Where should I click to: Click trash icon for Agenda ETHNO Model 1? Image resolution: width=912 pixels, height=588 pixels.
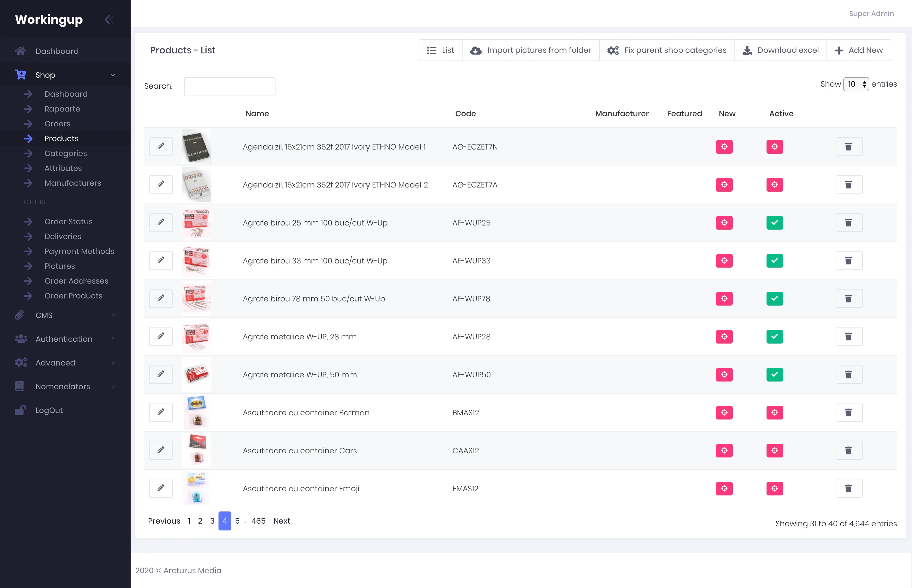849,147
